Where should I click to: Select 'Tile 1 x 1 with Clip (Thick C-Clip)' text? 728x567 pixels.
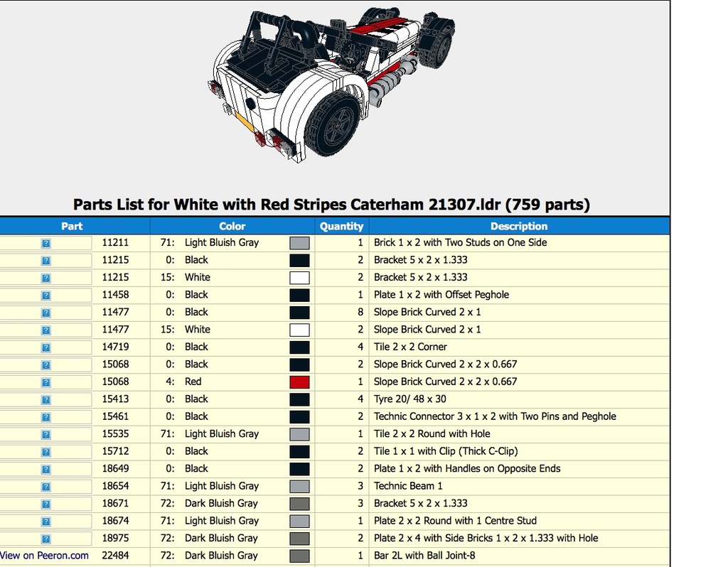point(446,451)
